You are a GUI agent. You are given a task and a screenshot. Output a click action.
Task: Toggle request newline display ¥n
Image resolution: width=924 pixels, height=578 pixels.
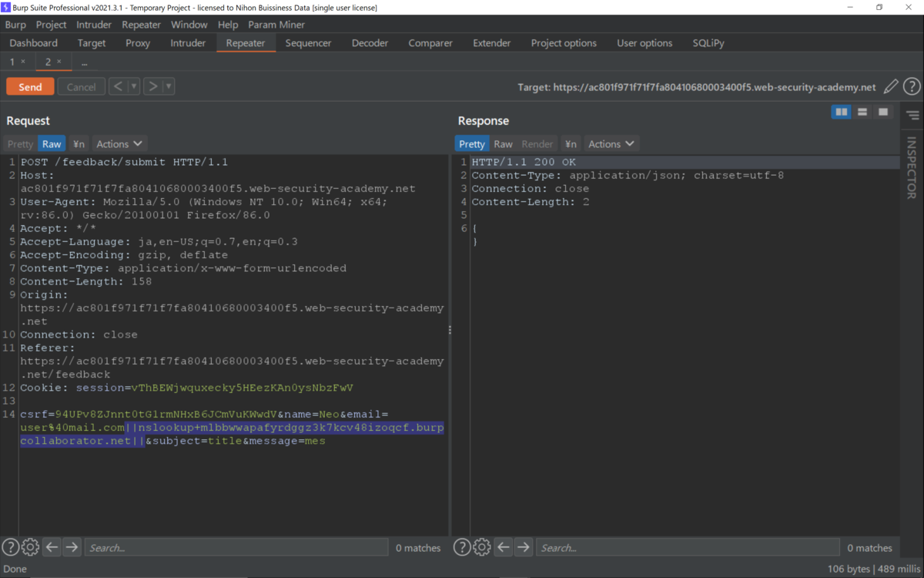79,144
